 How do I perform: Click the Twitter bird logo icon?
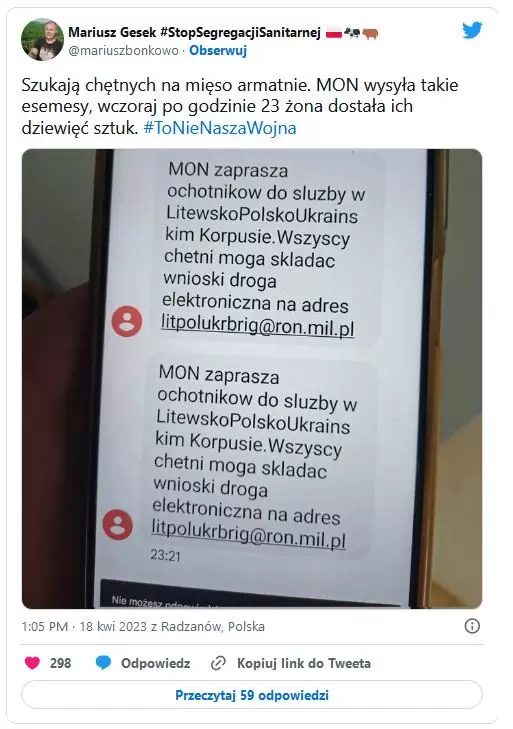472,31
